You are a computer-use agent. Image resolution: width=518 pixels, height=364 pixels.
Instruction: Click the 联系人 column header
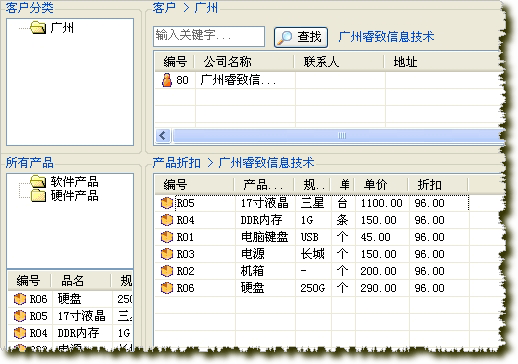[339, 62]
